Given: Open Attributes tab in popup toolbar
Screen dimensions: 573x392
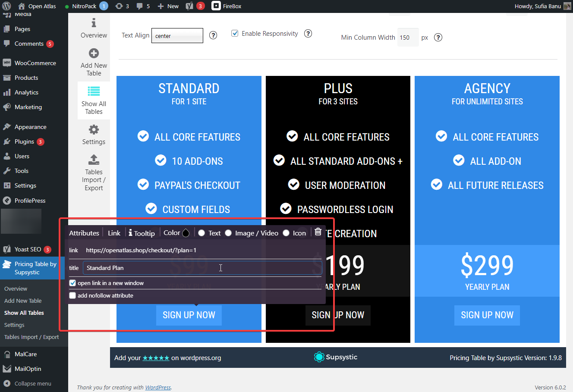Looking at the screenshot, I should 84,233.
